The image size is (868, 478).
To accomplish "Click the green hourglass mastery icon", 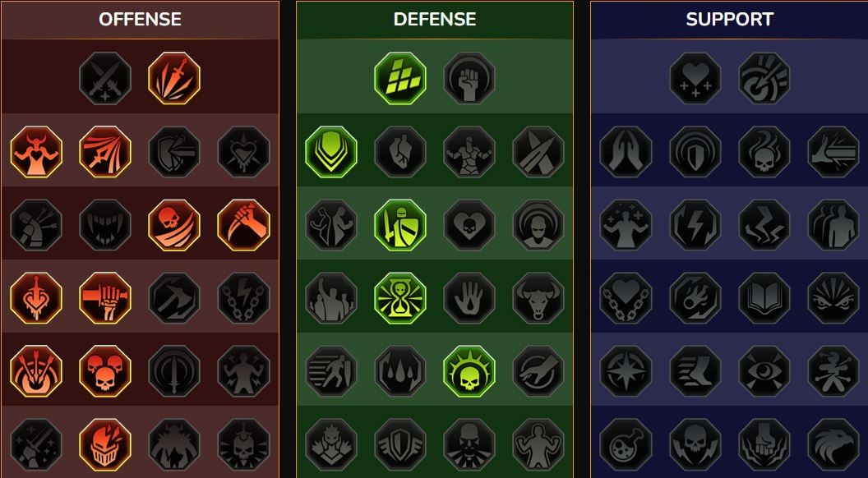I will (400, 297).
